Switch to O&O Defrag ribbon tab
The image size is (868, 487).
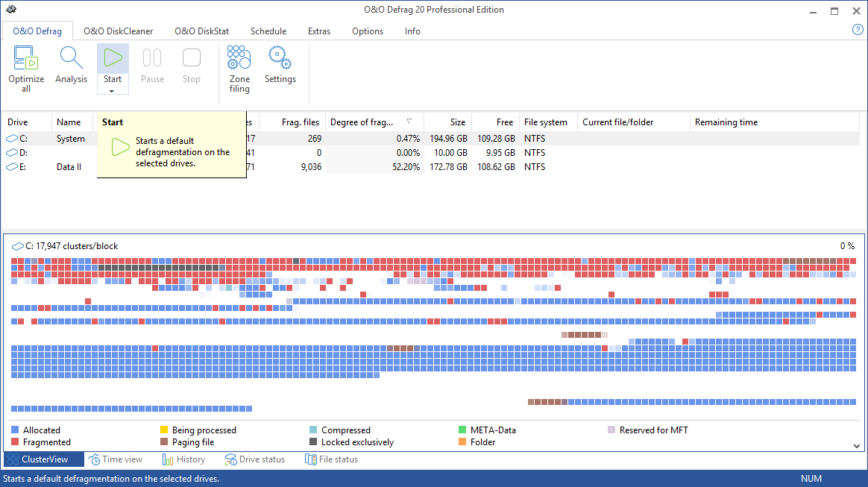tap(37, 31)
